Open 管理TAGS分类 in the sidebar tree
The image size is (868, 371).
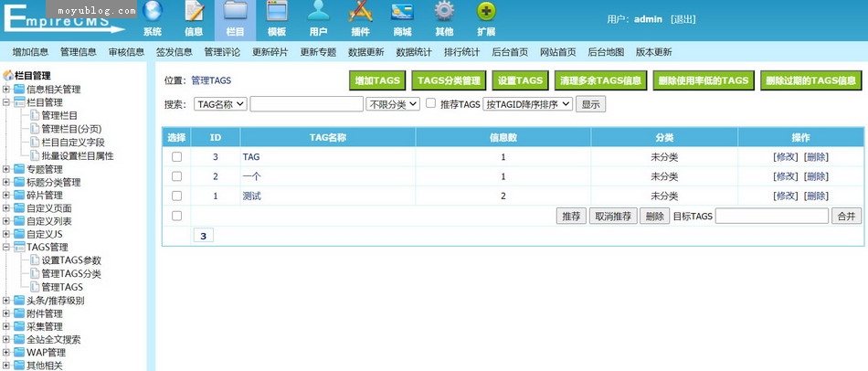pos(71,273)
